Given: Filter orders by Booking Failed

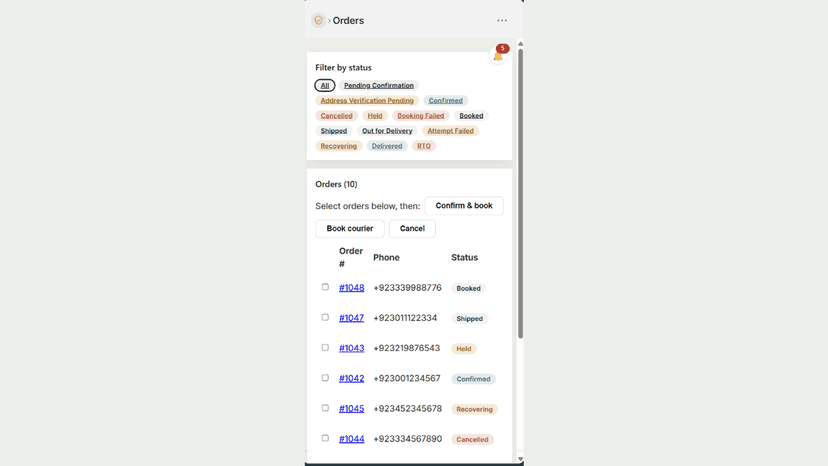Looking at the screenshot, I should pos(421,116).
